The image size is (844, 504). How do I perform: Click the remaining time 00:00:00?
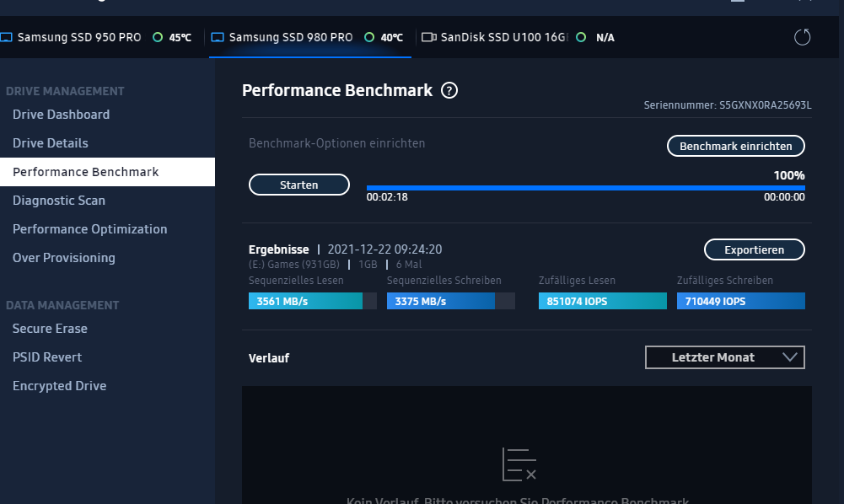(x=784, y=197)
